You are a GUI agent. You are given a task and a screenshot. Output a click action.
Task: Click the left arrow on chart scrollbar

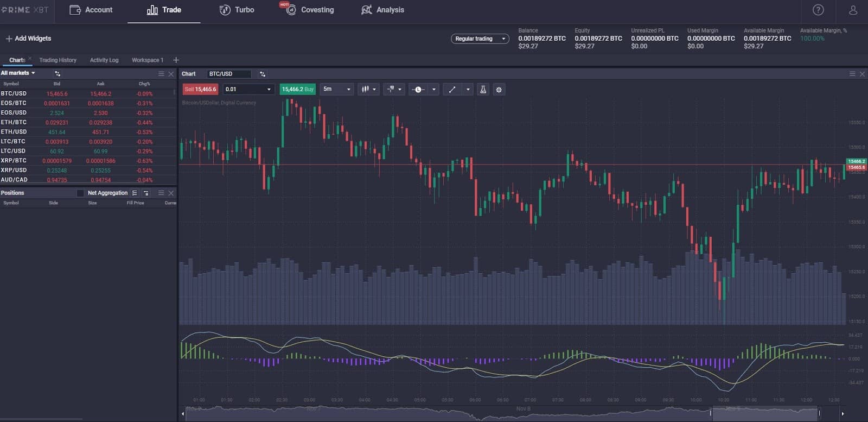tap(183, 414)
